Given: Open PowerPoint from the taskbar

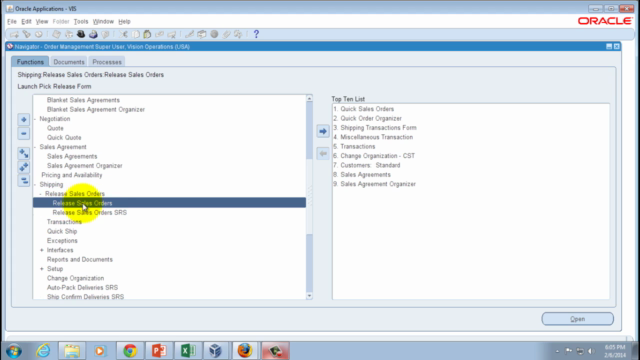Looking at the screenshot, I should 159,351.
